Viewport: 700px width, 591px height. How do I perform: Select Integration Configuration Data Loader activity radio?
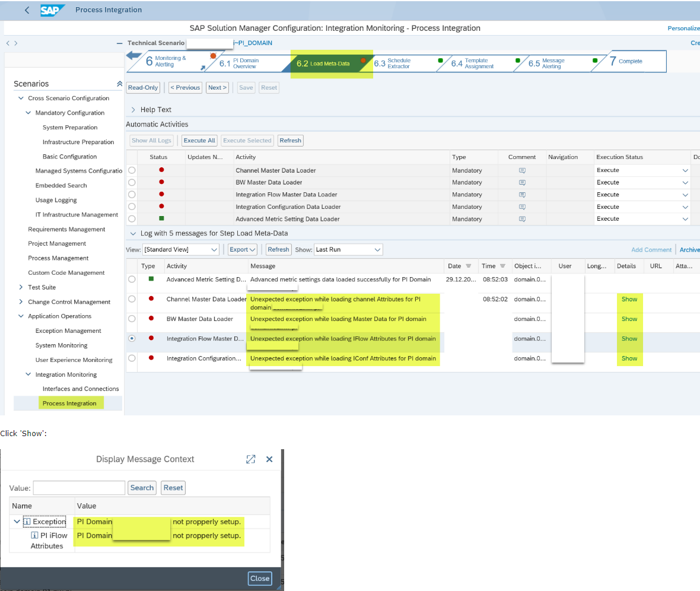point(132,207)
